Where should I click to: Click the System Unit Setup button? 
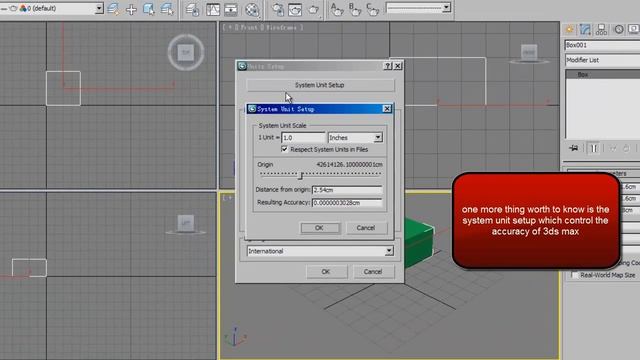point(320,85)
